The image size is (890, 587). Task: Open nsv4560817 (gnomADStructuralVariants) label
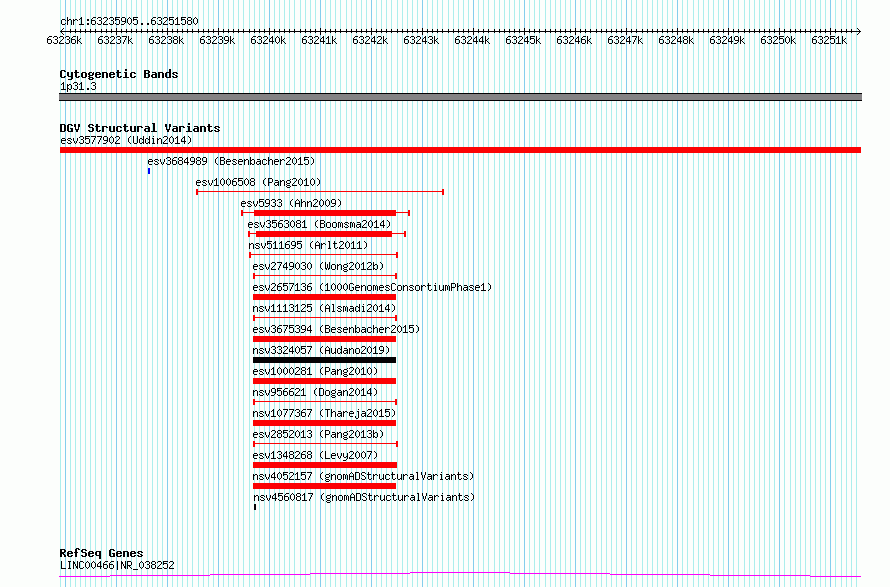[364, 497]
